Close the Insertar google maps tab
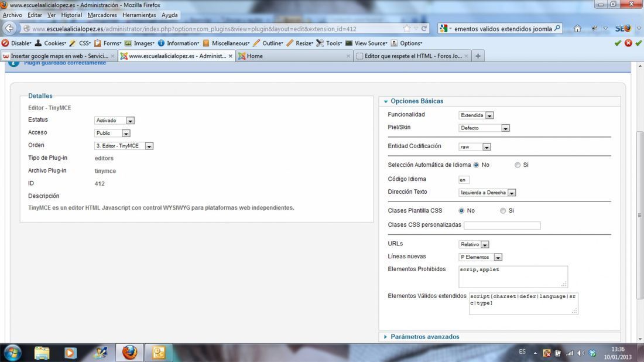644x362 pixels. 112,56
